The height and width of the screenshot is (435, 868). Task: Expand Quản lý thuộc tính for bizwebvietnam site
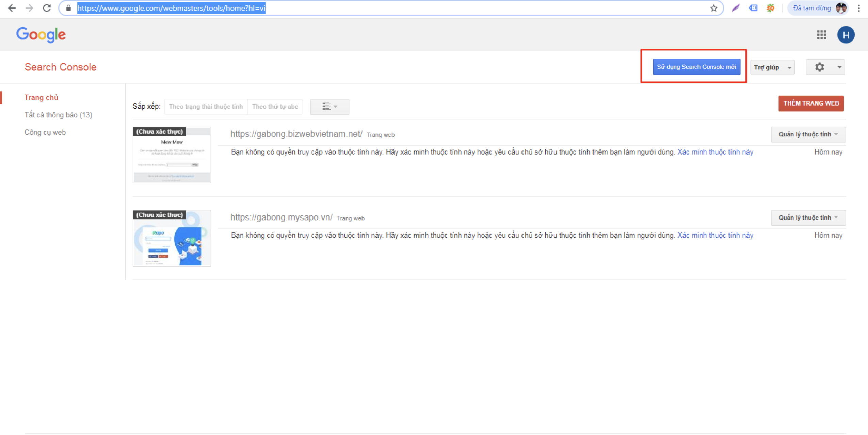tap(808, 134)
